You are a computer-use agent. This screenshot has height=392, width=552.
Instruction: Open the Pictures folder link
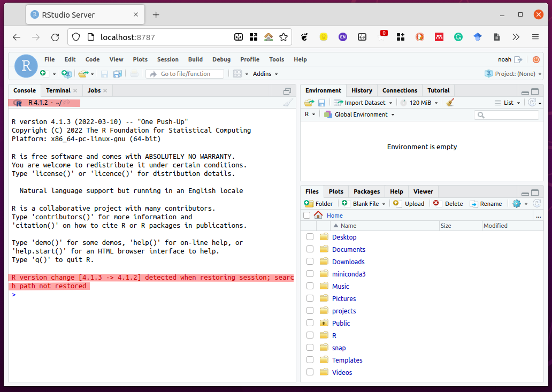click(344, 298)
